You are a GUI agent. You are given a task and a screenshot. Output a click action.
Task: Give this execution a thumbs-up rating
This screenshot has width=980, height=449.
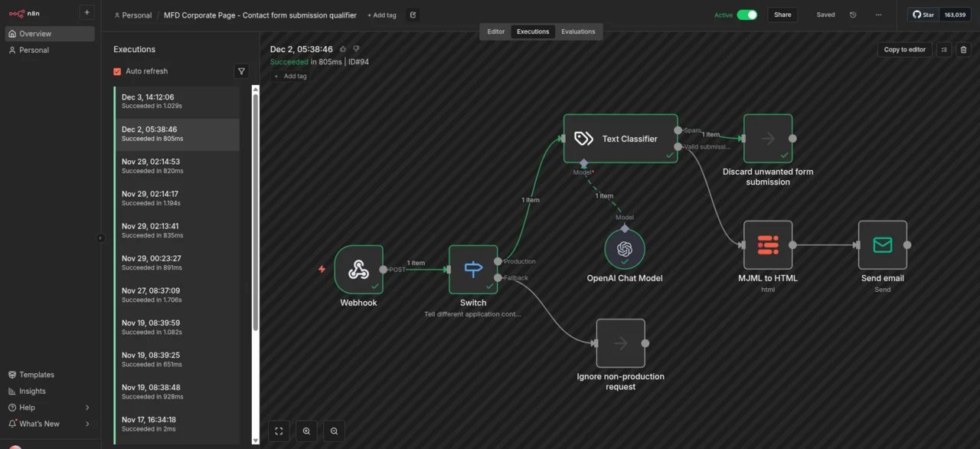click(x=342, y=48)
